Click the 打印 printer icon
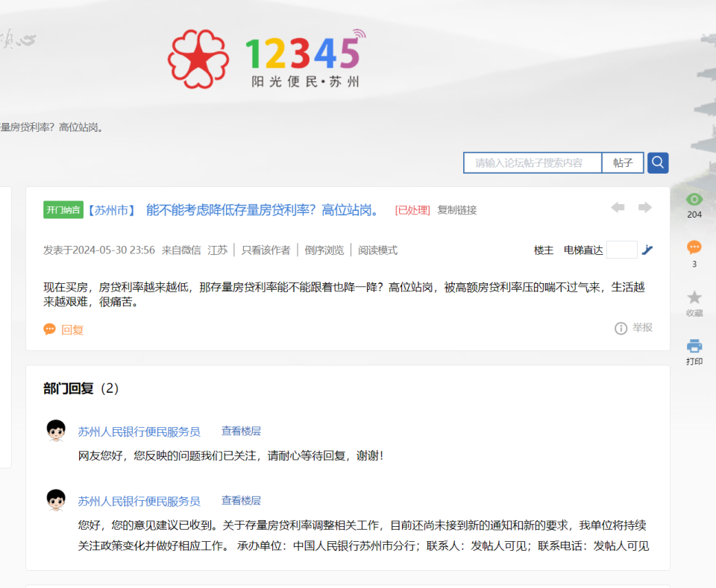The width and height of the screenshot is (716, 588). (694, 346)
